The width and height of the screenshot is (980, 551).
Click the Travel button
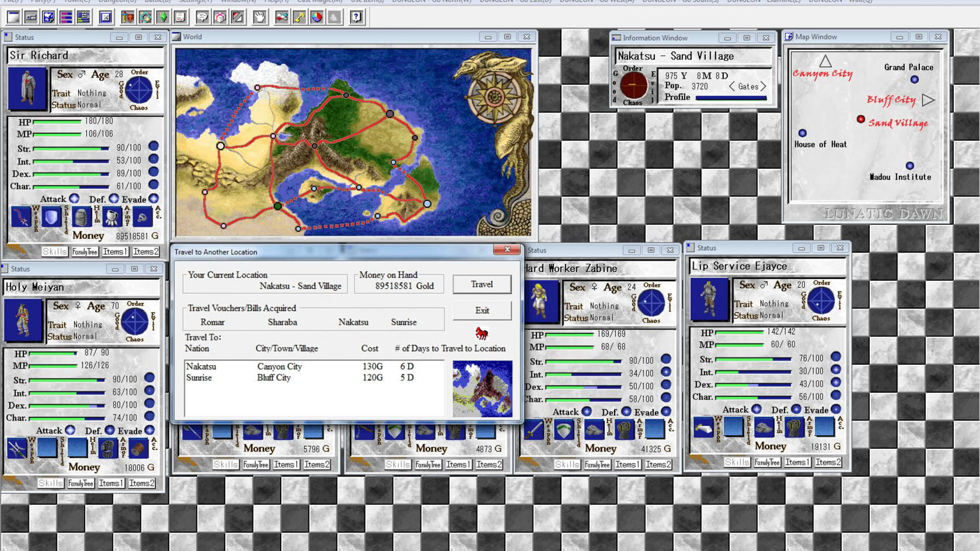click(x=482, y=284)
